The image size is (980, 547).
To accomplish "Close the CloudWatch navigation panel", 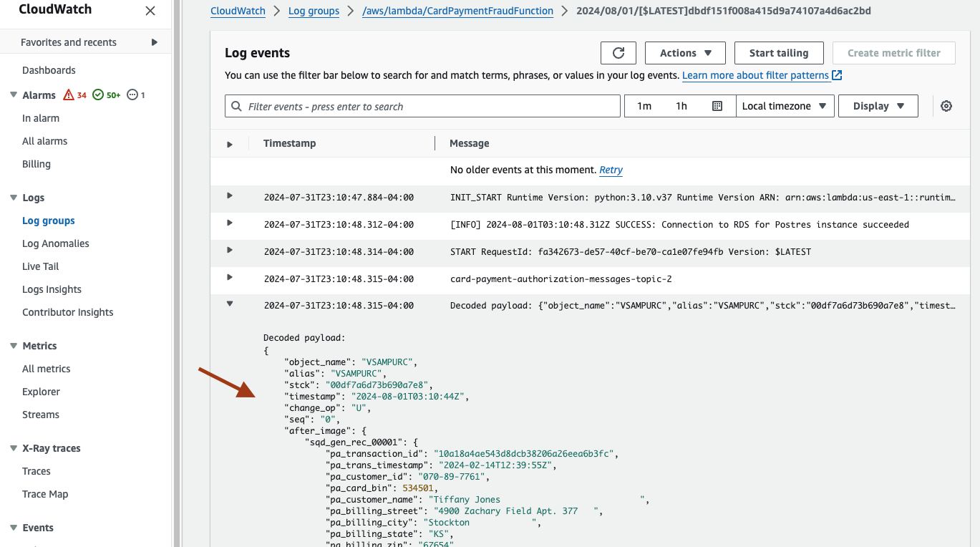I will pyautogui.click(x=150, y=11).
